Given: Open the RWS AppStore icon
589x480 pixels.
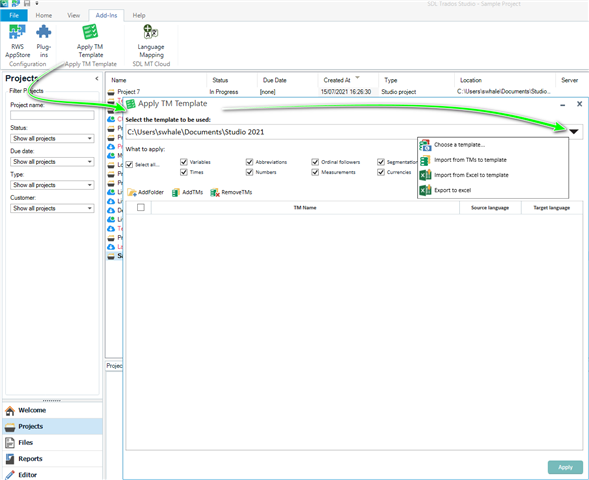Looking at the screenshot, I should pos(17,41).
